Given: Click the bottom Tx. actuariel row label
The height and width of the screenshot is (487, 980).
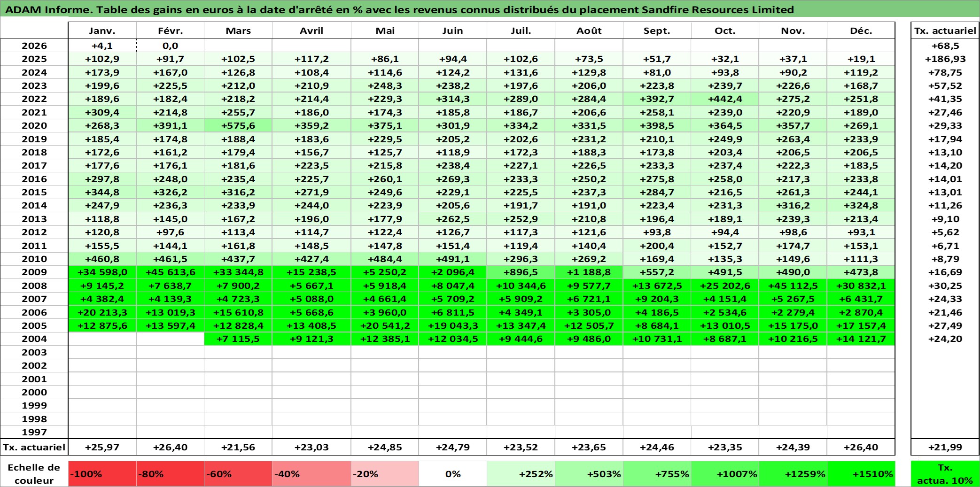Looking at the screenshot, I should pos(34,447).
